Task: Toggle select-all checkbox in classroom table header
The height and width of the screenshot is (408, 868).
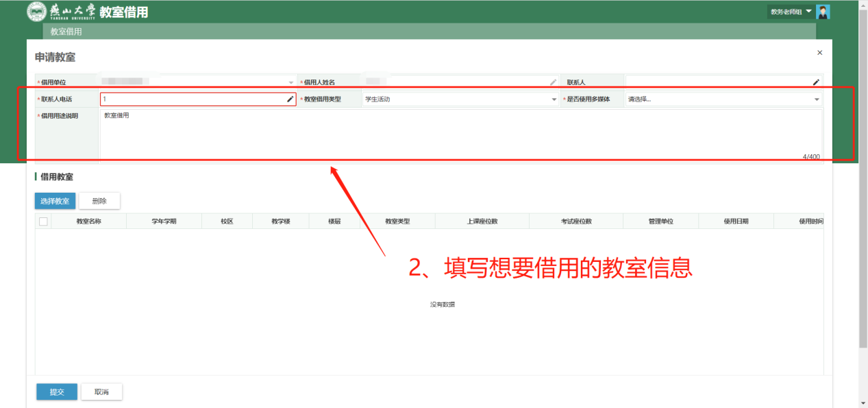Action: click(x=43, y=221)
